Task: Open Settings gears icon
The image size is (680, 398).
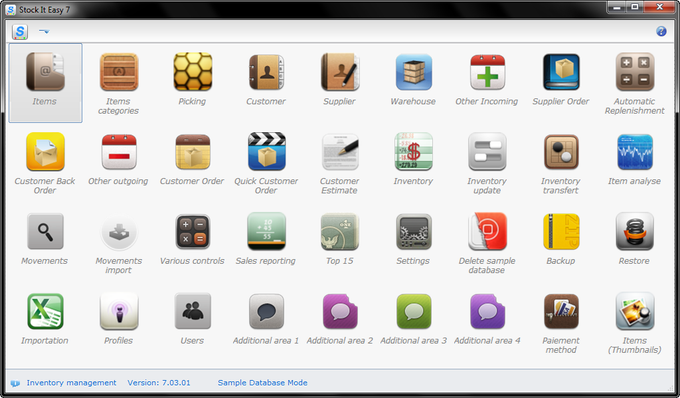Action: (414, 232)
